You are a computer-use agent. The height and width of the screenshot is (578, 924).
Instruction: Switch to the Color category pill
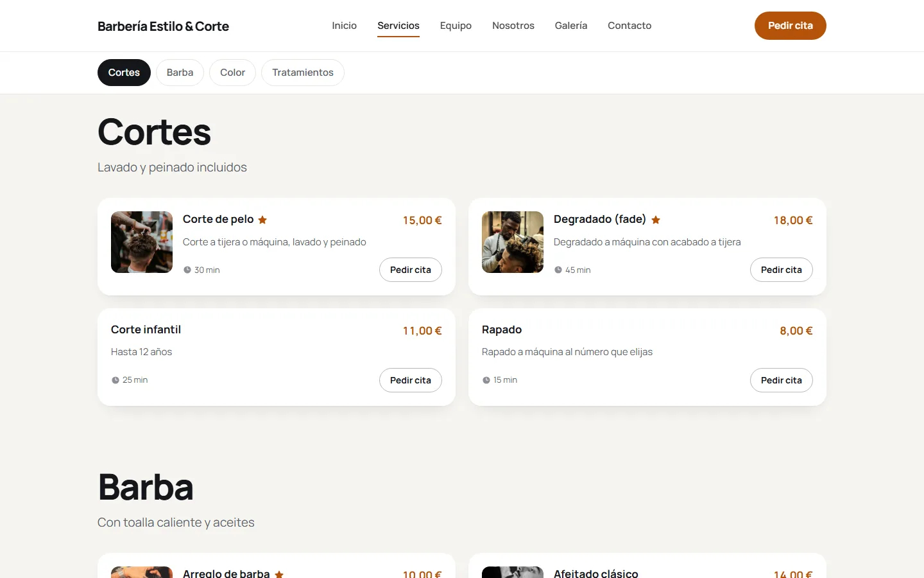pyautogui.click(x=232, y=73)
